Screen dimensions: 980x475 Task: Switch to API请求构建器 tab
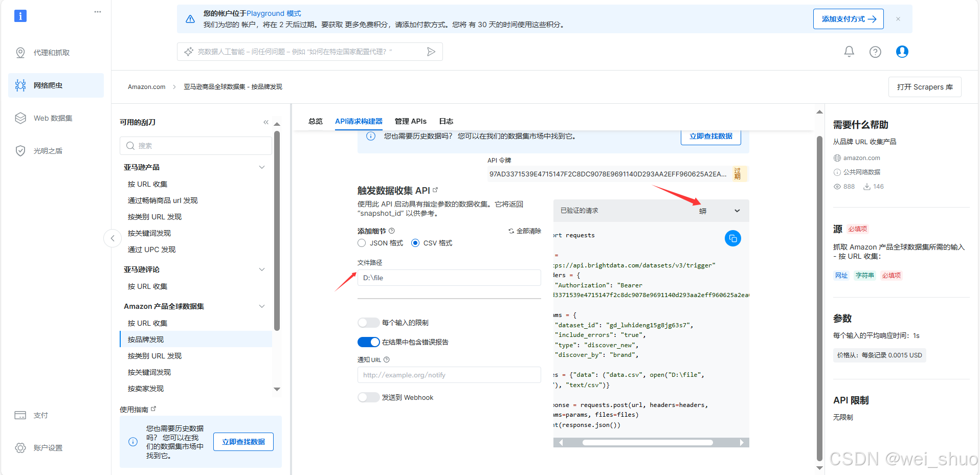(359, 121)
